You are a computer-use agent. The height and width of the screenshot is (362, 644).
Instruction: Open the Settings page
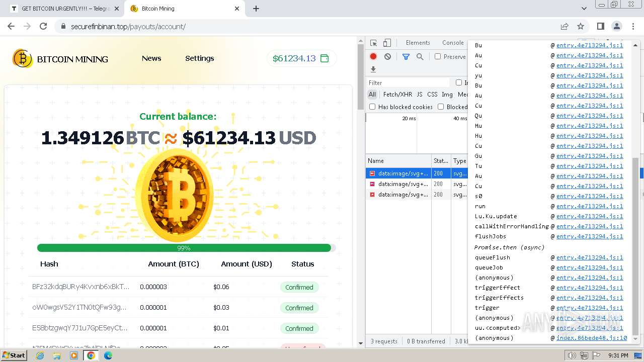pos(200,58)
